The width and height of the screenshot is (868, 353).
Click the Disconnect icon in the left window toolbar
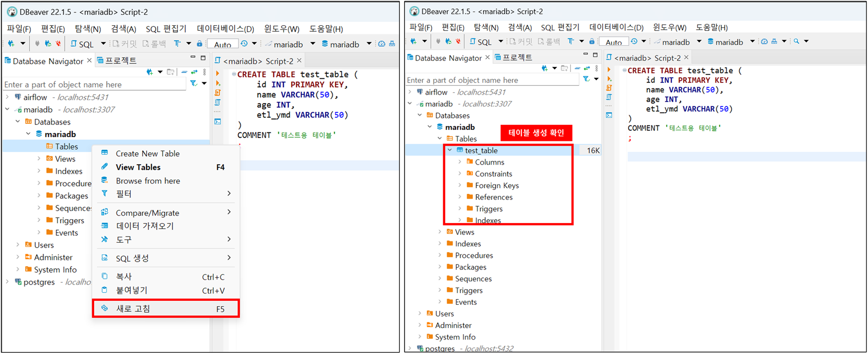point(58,44)
